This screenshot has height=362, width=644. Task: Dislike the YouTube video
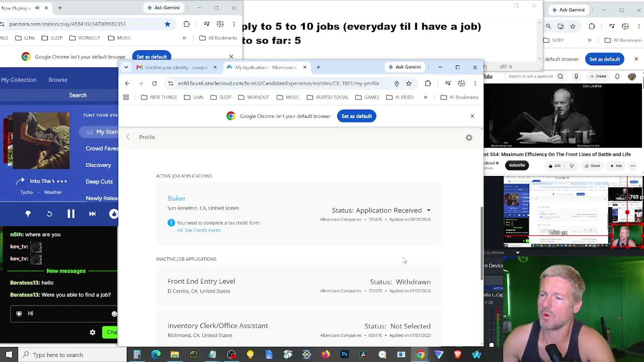[571, 165]
